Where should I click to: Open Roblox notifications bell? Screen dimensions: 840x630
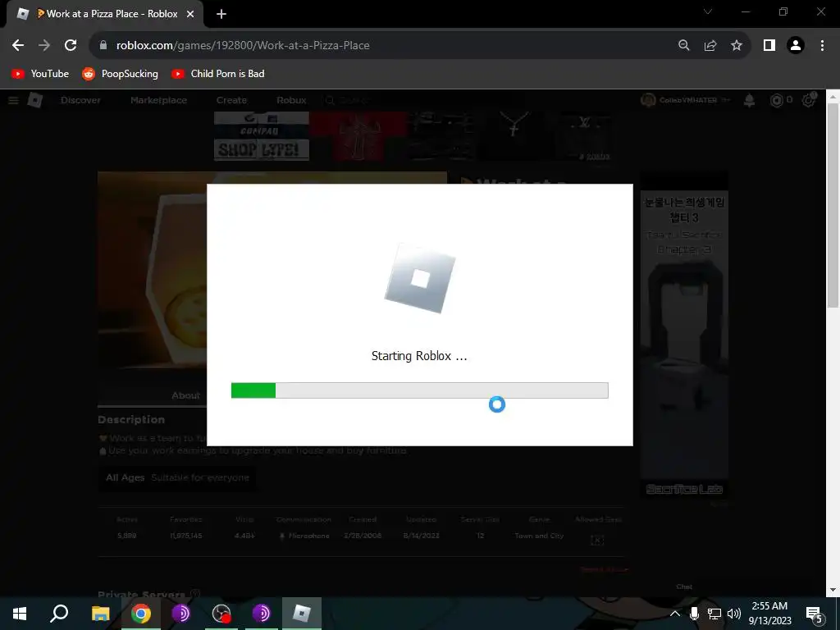(x=750, y=100)
